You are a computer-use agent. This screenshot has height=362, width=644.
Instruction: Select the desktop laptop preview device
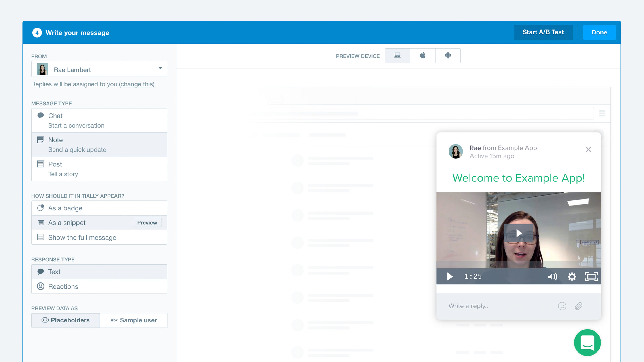click(x=397, y=55)
